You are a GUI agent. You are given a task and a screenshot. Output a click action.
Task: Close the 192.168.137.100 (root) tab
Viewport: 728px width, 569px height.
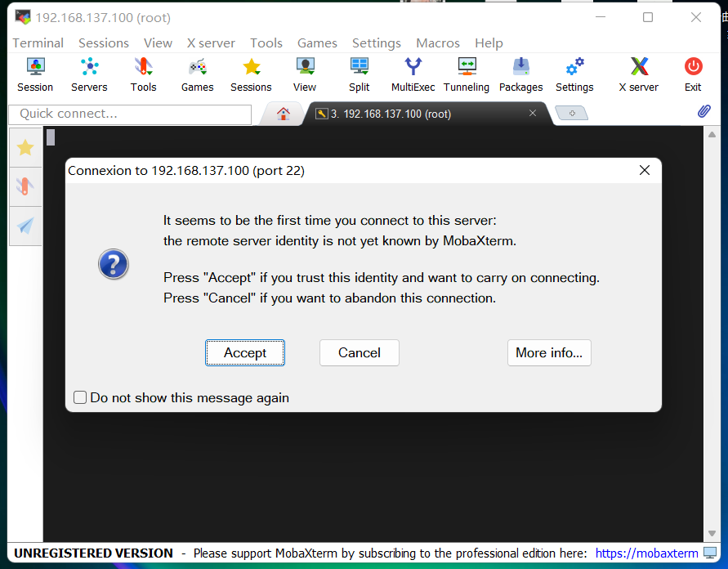(x=533, y=114)
